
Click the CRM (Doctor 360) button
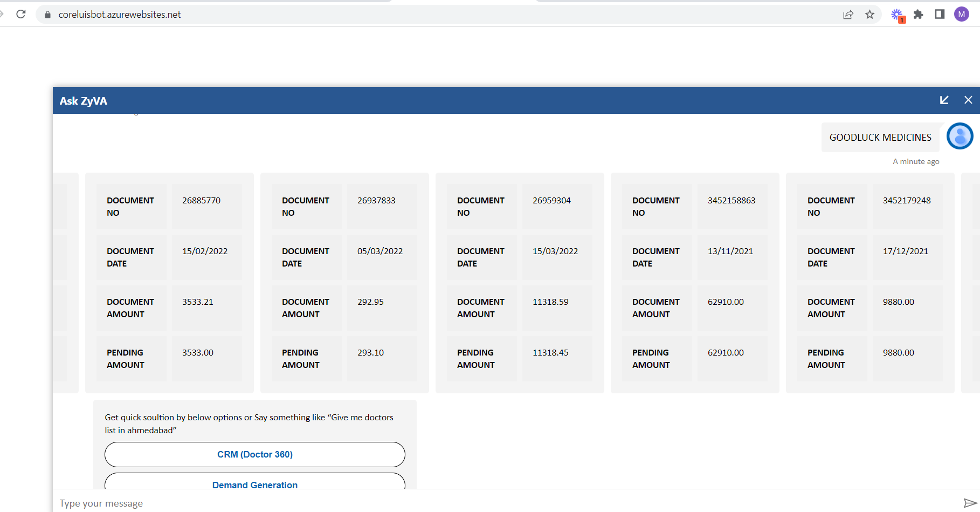[254, 454]
